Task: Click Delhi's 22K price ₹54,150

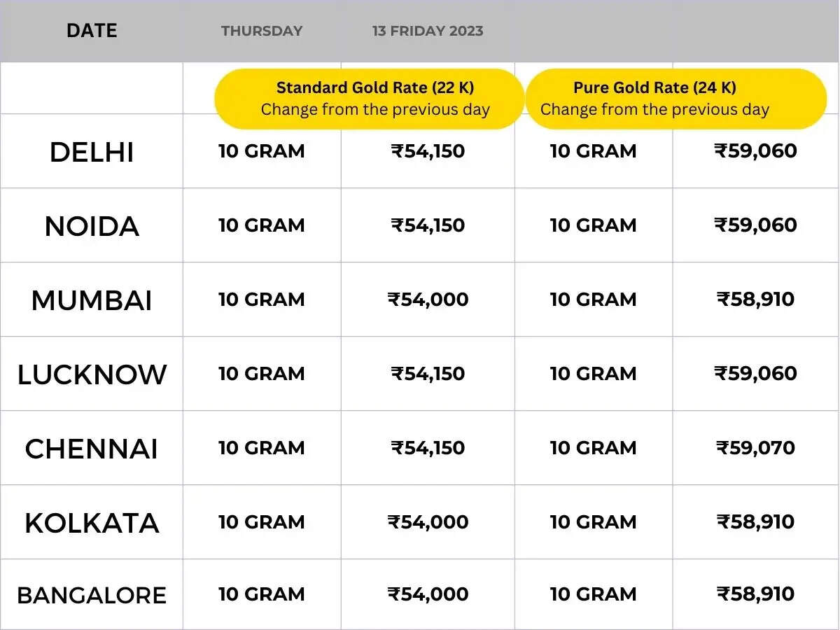Action: pos(428,151)
